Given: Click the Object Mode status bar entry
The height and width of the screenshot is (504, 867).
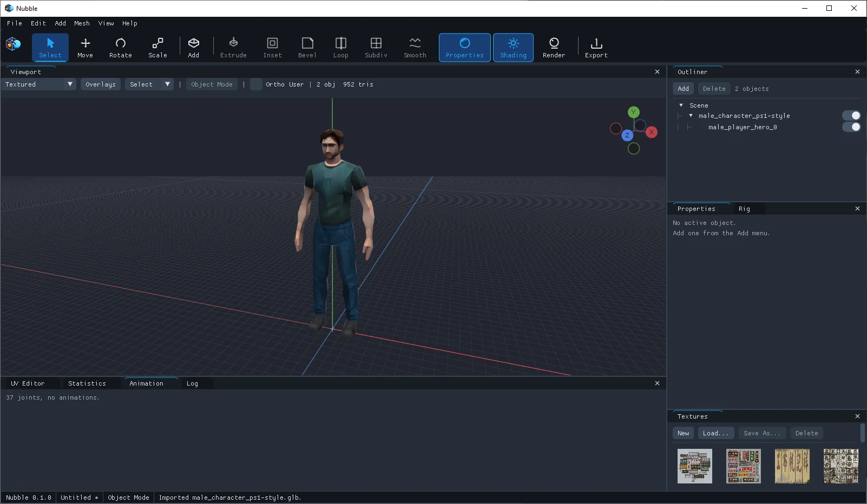Looking at the screenshot, I should click(x=128, y=498).
